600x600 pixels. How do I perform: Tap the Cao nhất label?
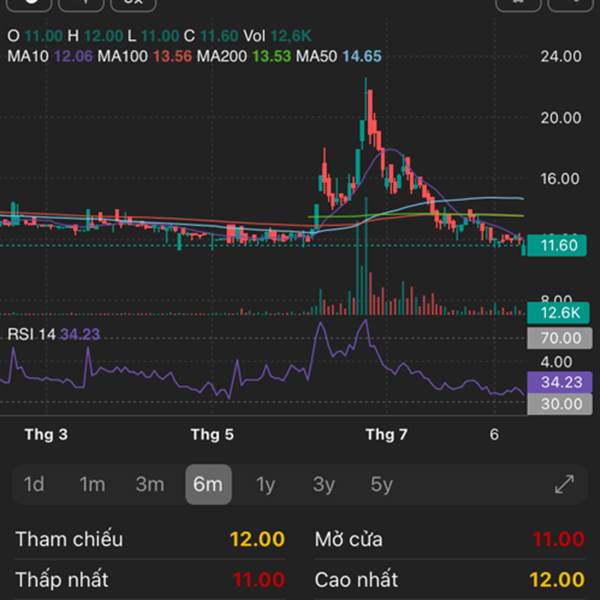(356, 580)
